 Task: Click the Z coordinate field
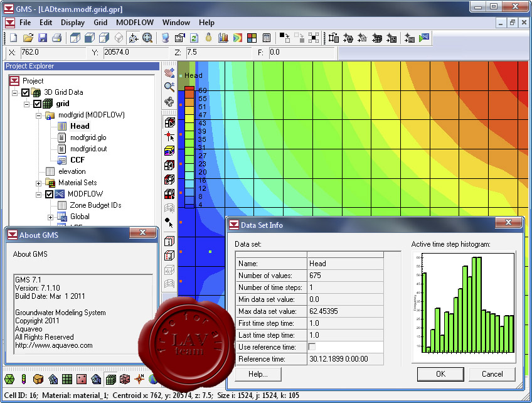(x=218, y=53)
